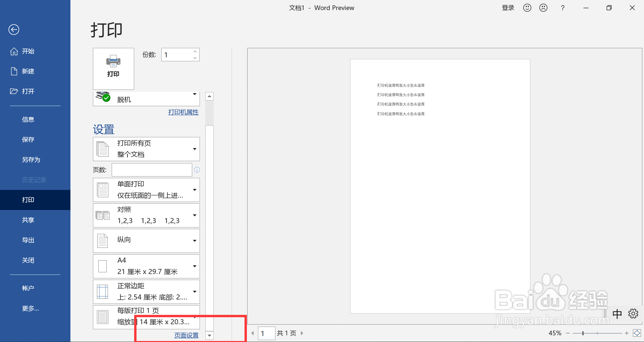Open the 页面设置 link
The width and height of the screenshot is (644, 342).
tap(186, 335)
